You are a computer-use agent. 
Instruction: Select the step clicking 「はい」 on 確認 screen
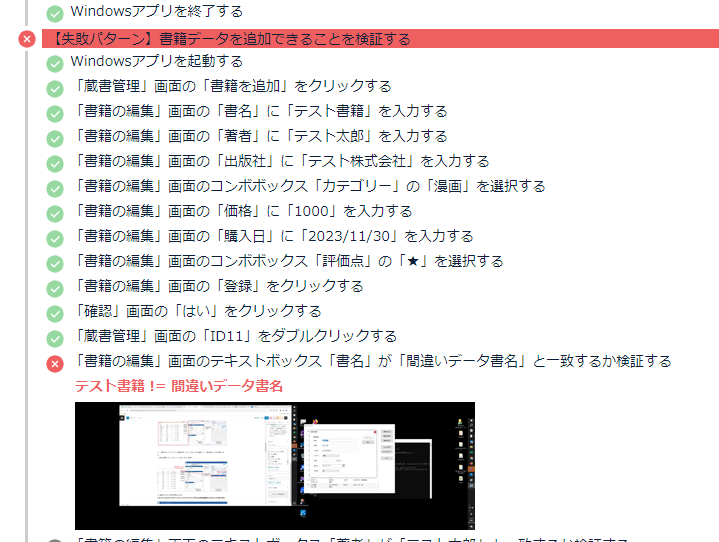pyautogui.click(x=198, y=311)
